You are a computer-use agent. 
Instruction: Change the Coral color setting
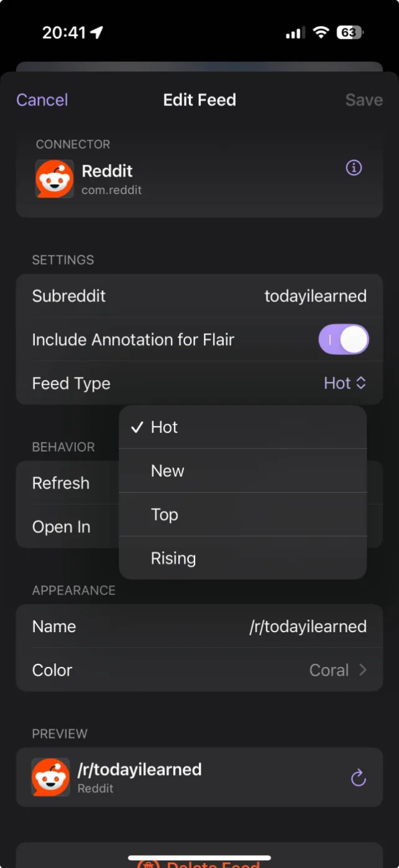coord(329,670)
